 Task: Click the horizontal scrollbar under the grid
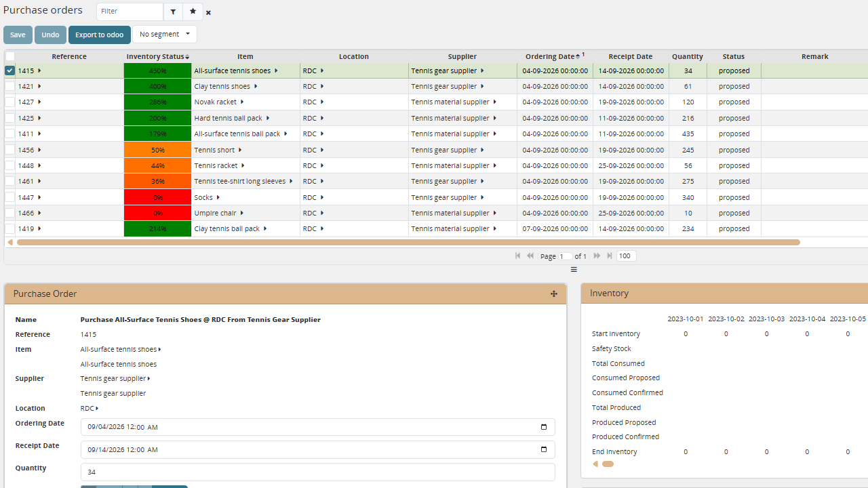tap(408, 242)
